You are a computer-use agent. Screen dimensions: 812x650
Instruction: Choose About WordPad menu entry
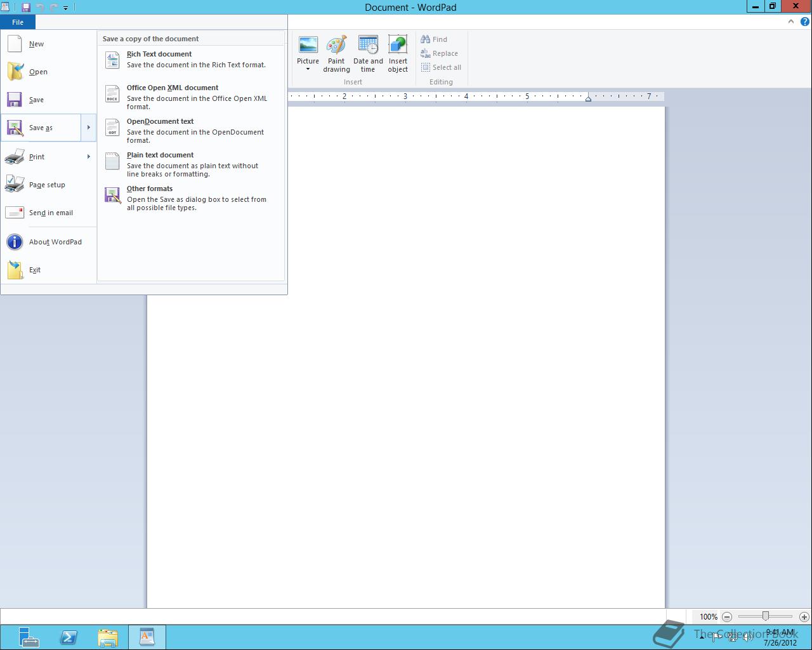tap(49, 242)
